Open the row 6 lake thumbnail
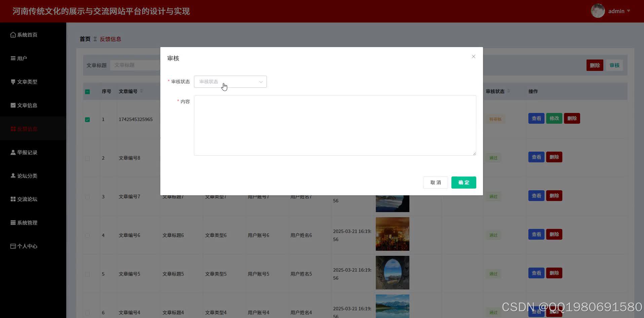 pos(392,306)
